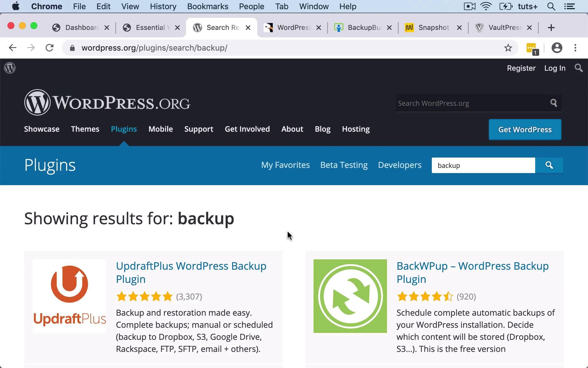Click the BackWPup plugin logo icon

350,296
